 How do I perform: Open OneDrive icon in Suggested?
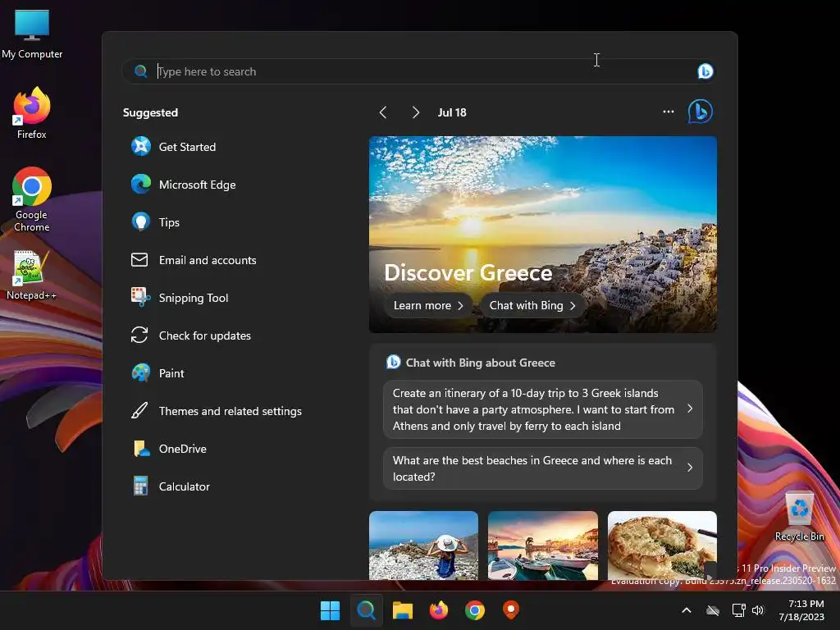pos(141,449)
